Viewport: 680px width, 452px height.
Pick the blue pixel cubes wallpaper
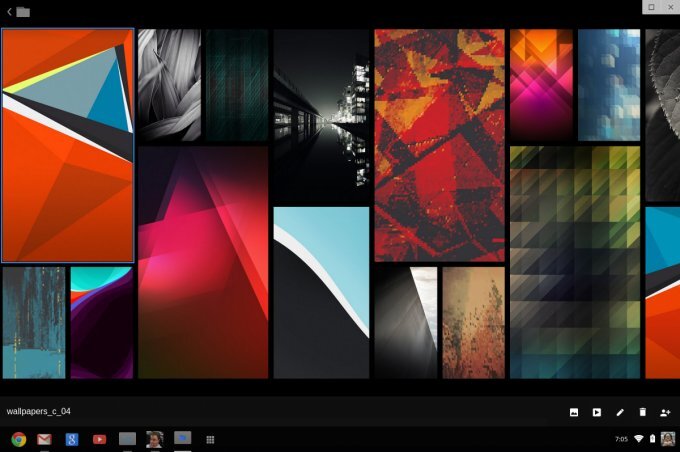[x=609, y=85]
